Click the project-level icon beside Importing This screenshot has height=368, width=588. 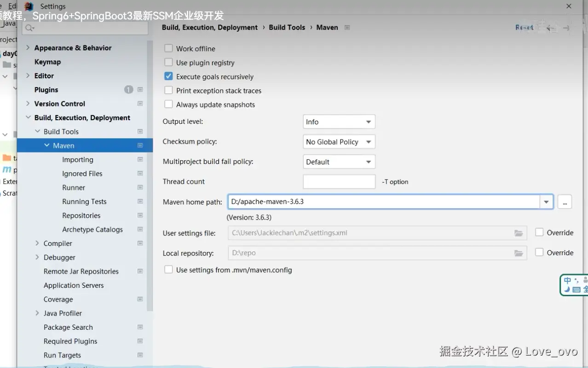point(140,159)
